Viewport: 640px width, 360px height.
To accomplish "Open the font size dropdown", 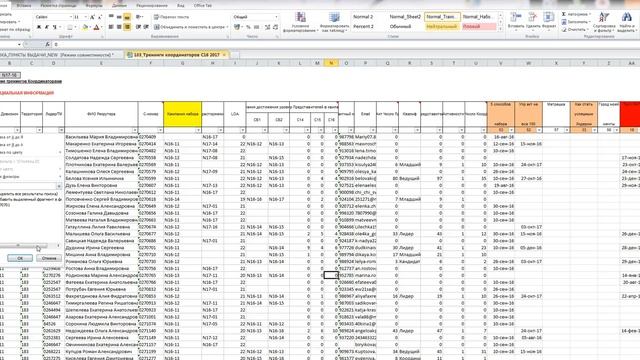I will tap(85, 17).
